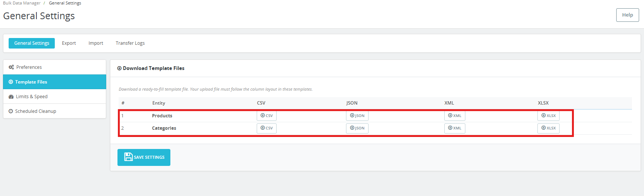
Task: Download the Categories XML template
Action: coord(454,128)
